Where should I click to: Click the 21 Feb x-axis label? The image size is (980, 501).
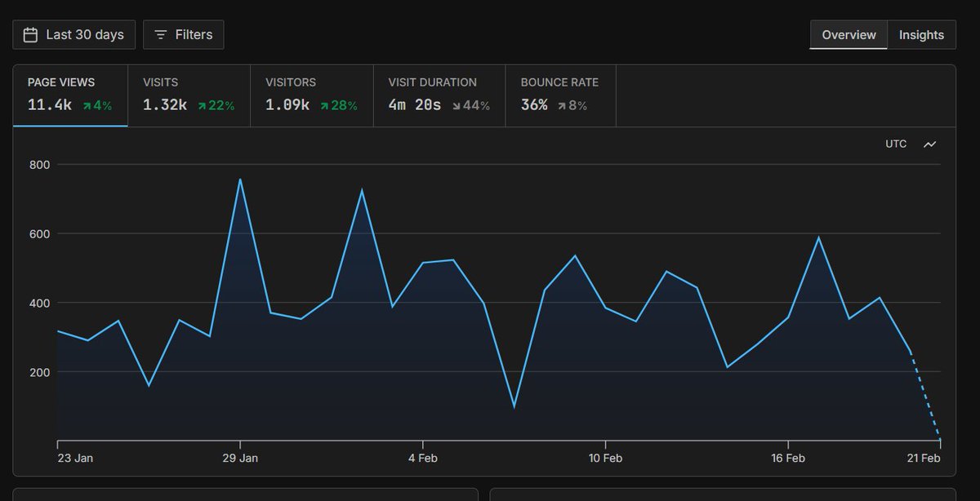point(924,459)
